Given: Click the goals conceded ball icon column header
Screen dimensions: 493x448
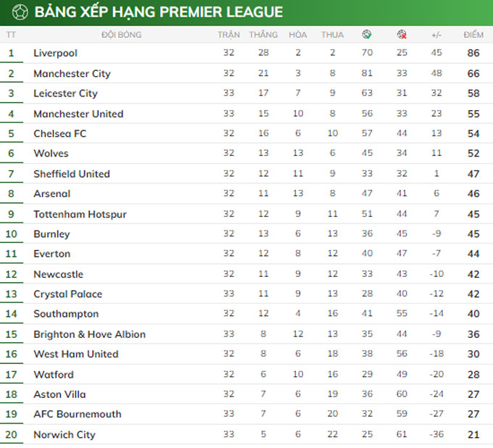Looking at the screenshot, I should 402,35.
